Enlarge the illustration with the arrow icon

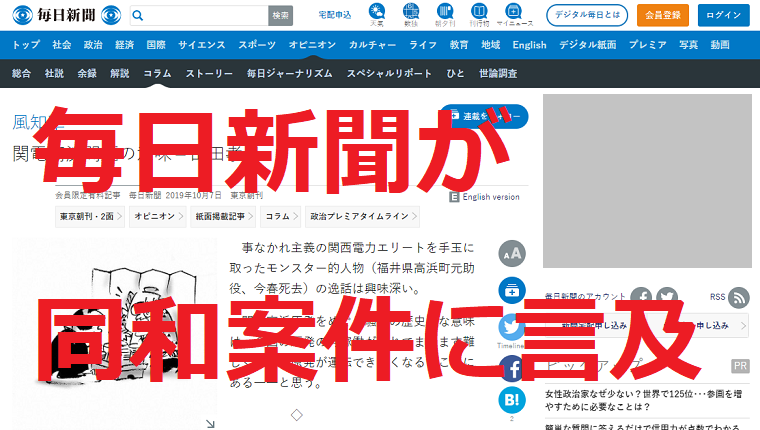[210, 424]
